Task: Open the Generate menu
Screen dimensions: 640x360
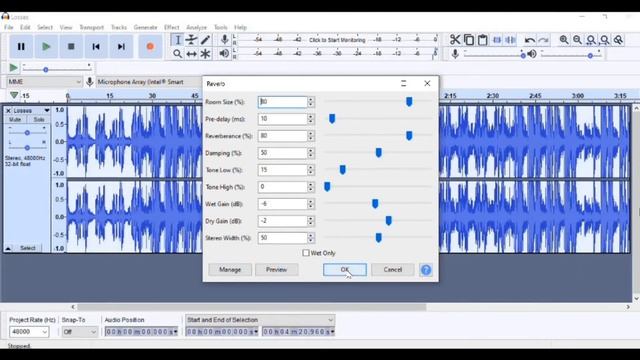Action: click(145, 27)
